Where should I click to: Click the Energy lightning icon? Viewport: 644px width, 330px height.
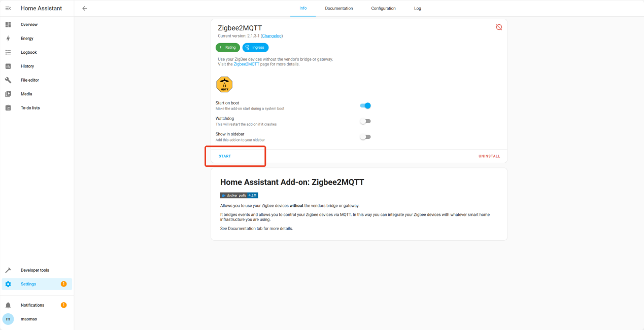click(8, 39)
